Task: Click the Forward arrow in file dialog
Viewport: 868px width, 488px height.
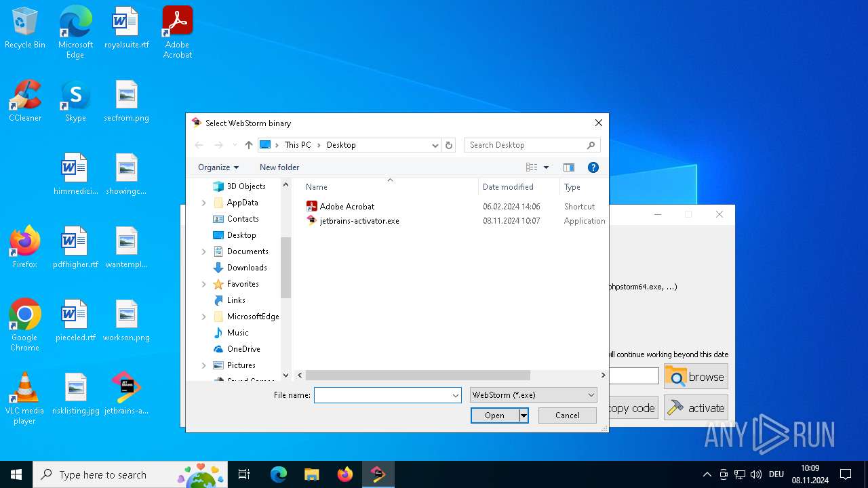Action: pos(218,145)
